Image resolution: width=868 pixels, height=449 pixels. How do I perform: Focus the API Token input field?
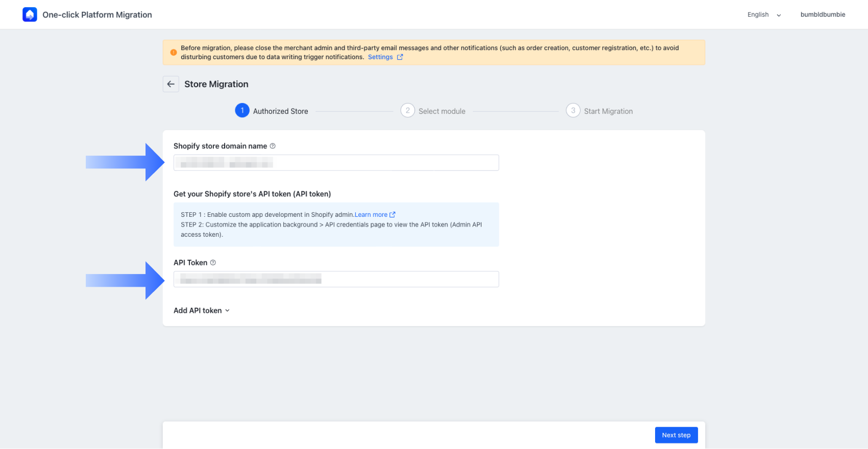336,279
